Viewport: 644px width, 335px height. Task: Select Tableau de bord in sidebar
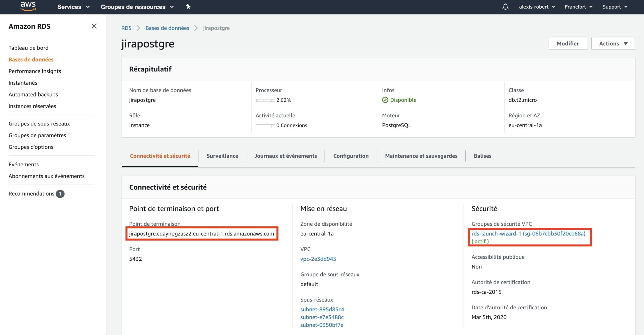click(28, 48)
